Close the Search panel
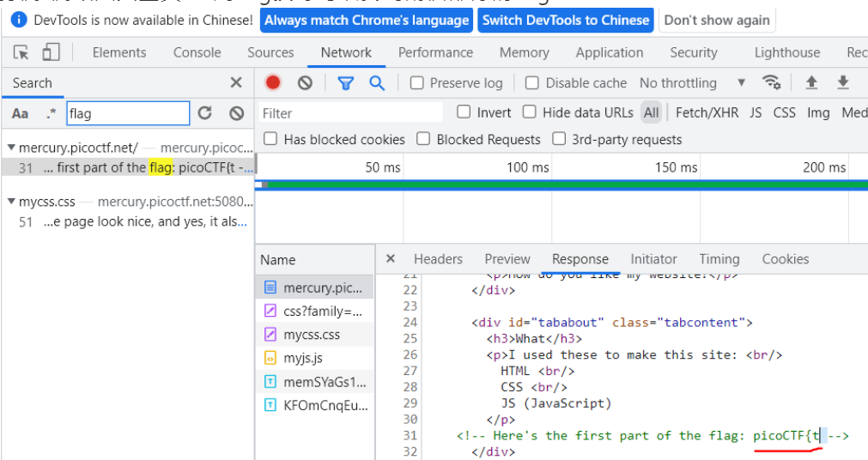The width and height of the screenshot is (868, 460). [236, 82]
